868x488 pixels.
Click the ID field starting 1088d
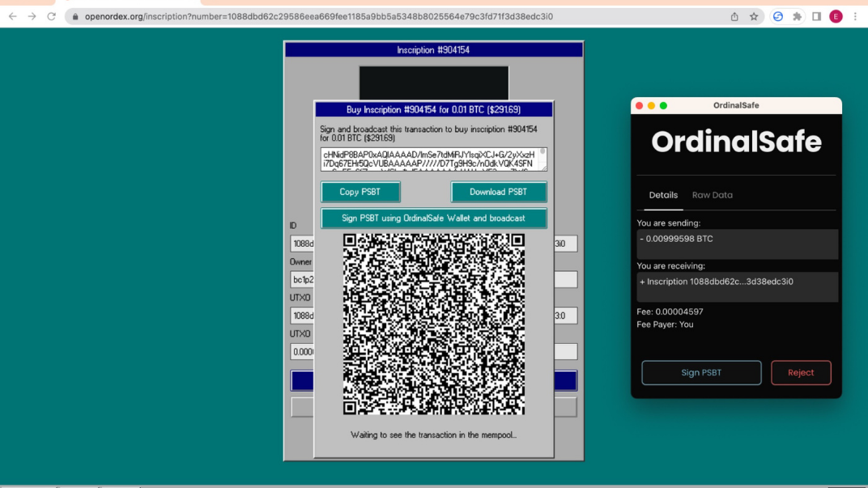click(x=302, y=244)
